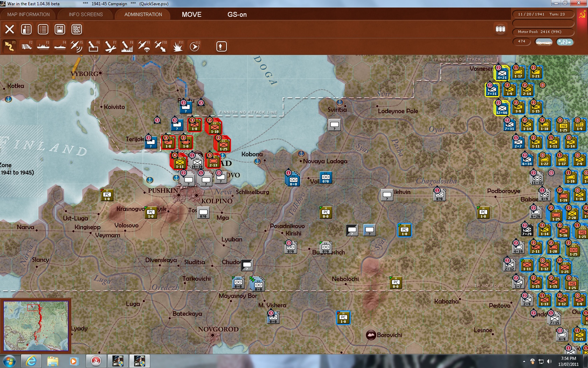
Task: Toggle the GS-on ground support label
Action: coord(237,14)
